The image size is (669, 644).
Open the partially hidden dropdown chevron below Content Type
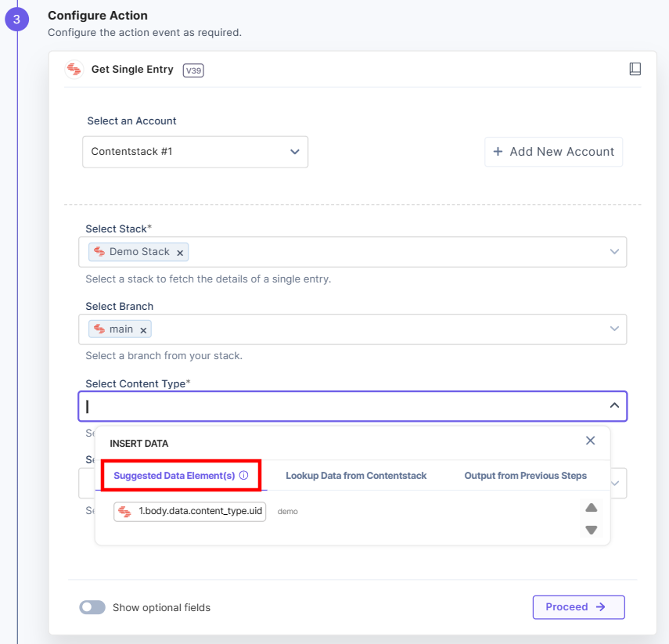[615, 483]
